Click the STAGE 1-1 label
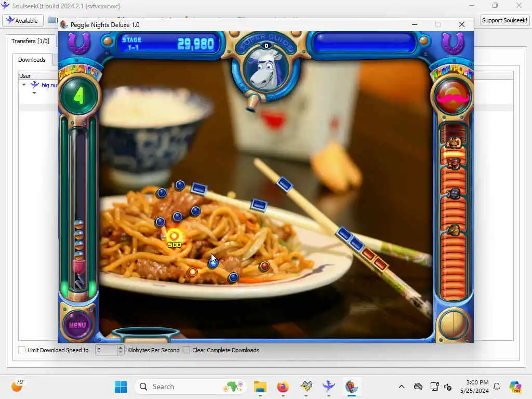 coord(132,44)
